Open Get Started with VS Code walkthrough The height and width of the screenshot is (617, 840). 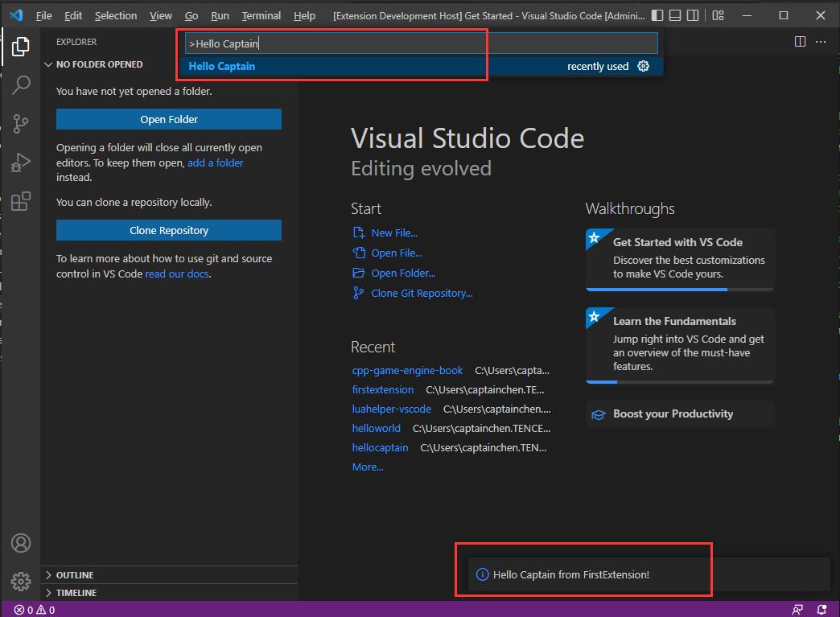coord(680,260)
